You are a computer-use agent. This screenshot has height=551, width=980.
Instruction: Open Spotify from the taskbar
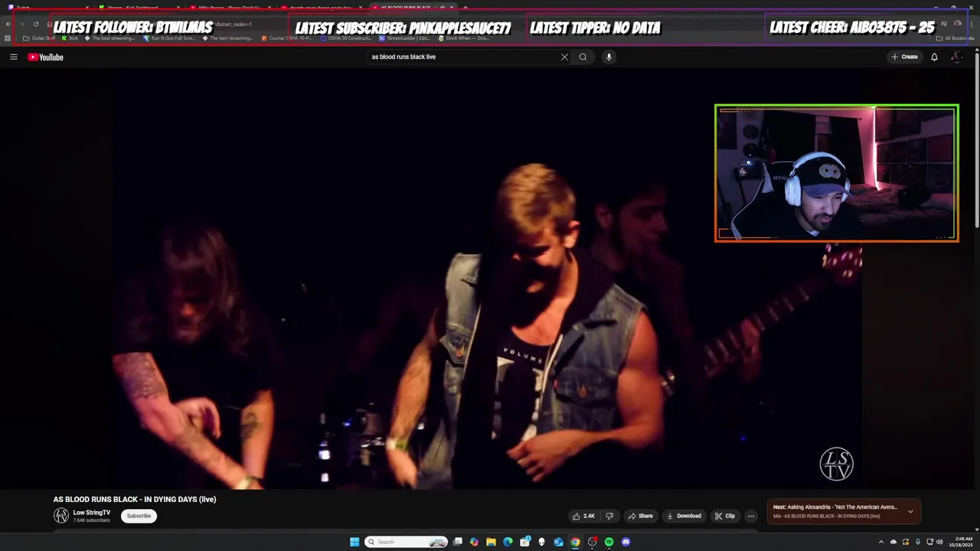coord(609,542)
